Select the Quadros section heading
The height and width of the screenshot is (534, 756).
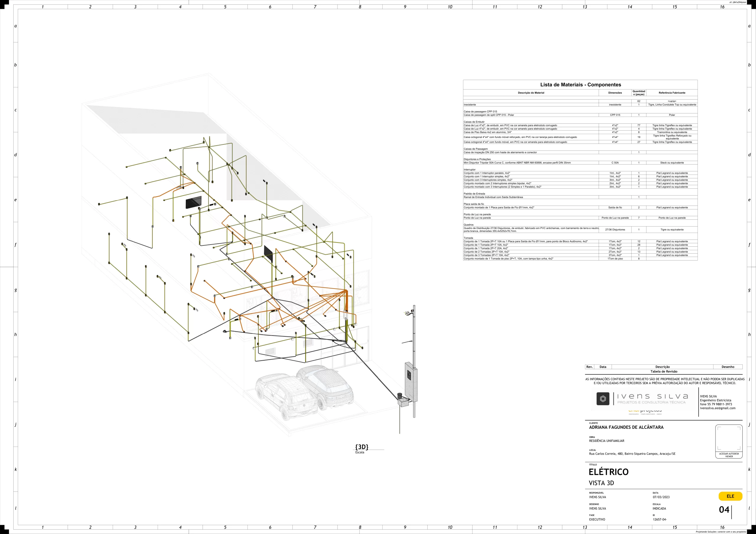[x=469, y=224]
